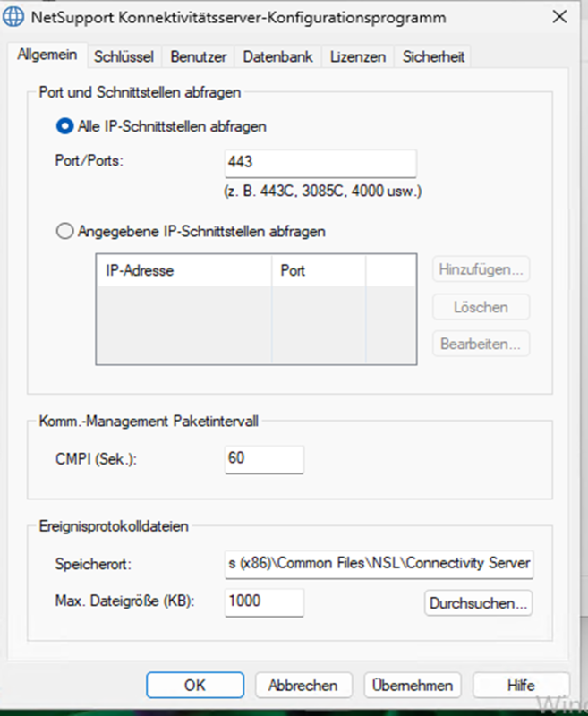Select the Datenbank tab
Image resolution: width=588 pixels, height=716 pixels.
277,56
